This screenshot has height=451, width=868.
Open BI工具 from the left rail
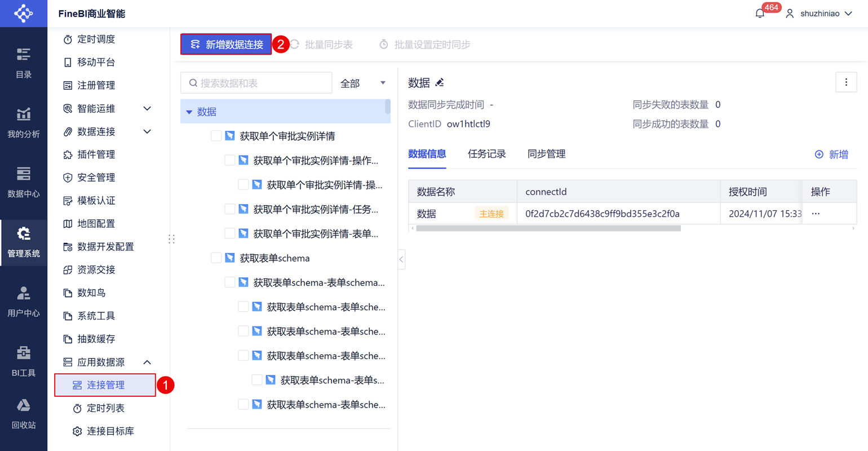tap(24, 362)
